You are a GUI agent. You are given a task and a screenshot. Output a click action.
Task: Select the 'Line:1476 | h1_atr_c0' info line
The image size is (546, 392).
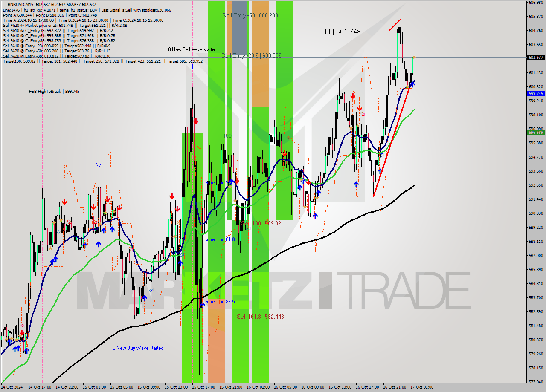(x=87, y=10)
